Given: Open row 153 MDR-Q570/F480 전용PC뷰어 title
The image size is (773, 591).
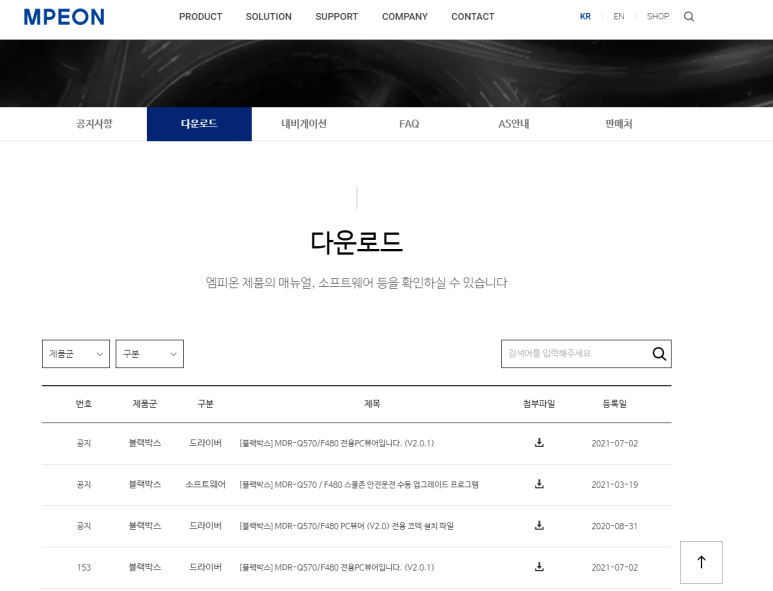Looking at the screenshot, I should coord(337,567).
